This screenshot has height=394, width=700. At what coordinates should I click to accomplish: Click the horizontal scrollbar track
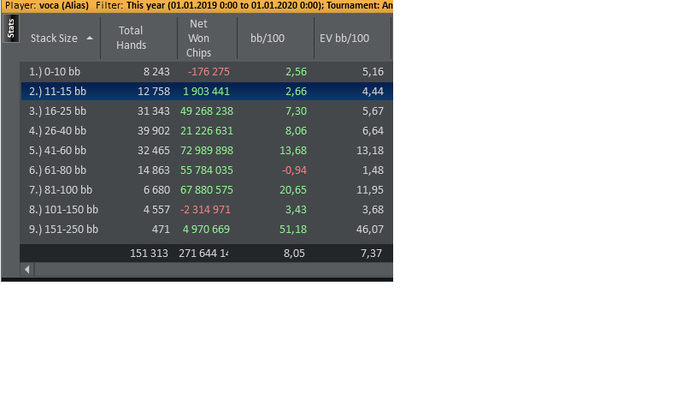point(213,269)
